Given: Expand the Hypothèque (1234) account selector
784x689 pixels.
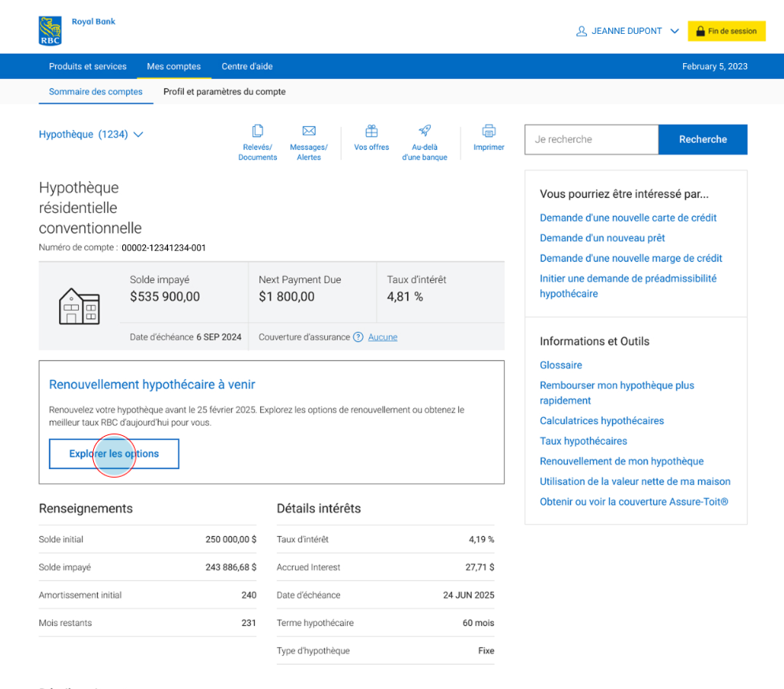Looking at the screenshot, I should [91, 134].
